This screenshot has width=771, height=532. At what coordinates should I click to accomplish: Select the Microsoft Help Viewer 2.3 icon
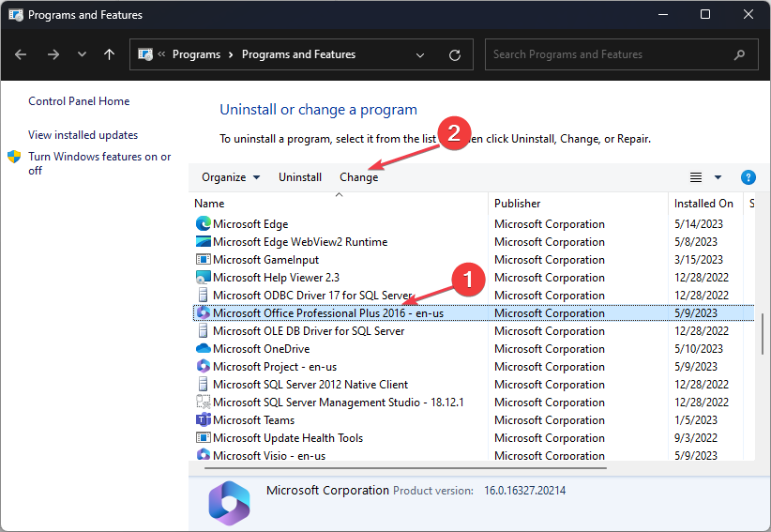click(x=204, y=278)
